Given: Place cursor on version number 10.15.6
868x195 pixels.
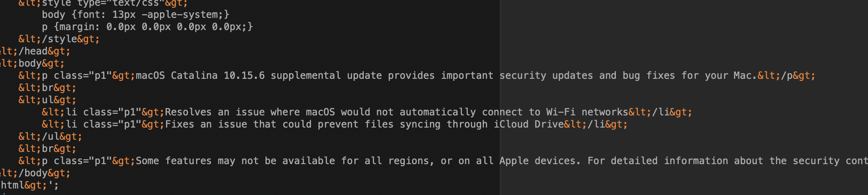Looking at the screenshot, I should (x=244, y=76).
